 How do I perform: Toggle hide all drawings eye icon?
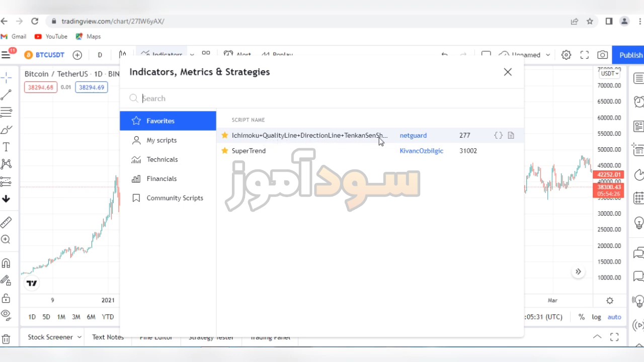(x=6, y=316)
